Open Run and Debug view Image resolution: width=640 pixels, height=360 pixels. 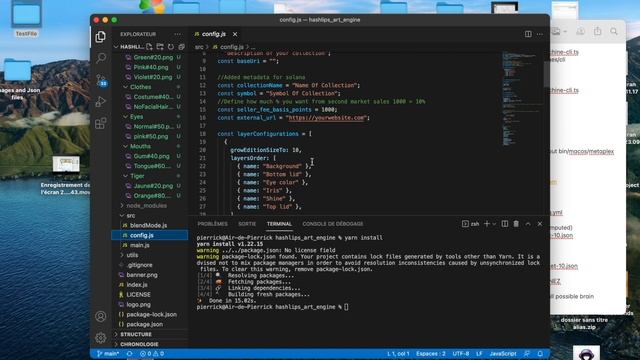pyautogui.click(x=100, y=101)
